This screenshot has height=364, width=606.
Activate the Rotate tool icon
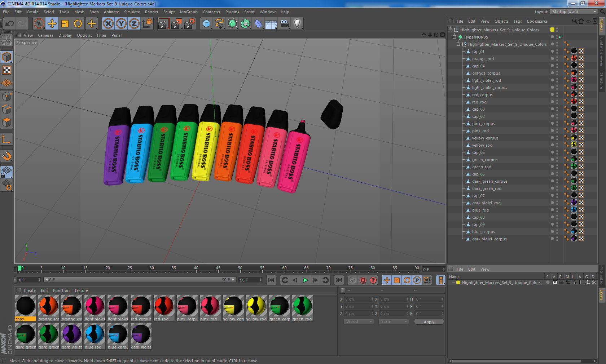click(x=78, y=24)
